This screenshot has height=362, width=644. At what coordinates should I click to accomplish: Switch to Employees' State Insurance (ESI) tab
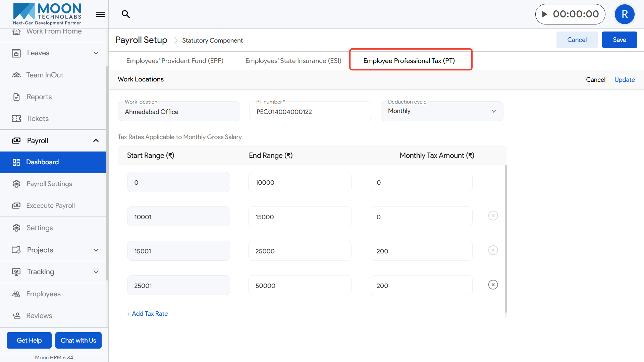[x=293, y=61]
